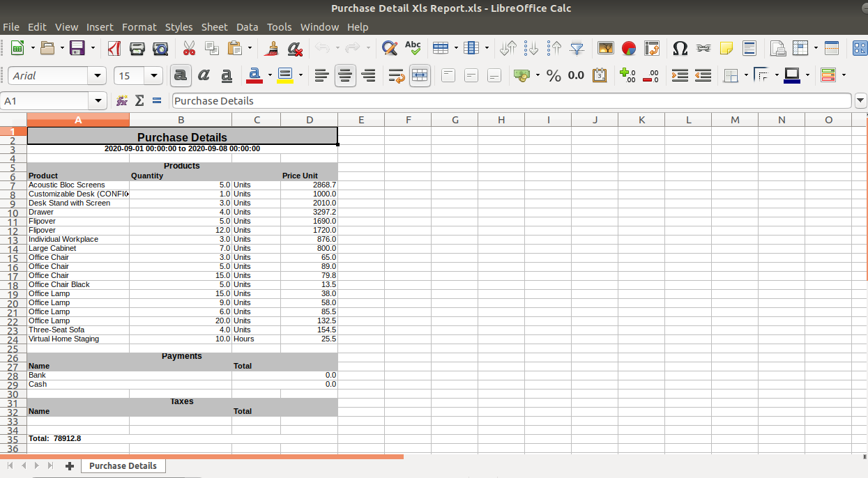Activate the Clone Formatting paintbrush
This screenshot has width=868, height=478.
[272, 48]
